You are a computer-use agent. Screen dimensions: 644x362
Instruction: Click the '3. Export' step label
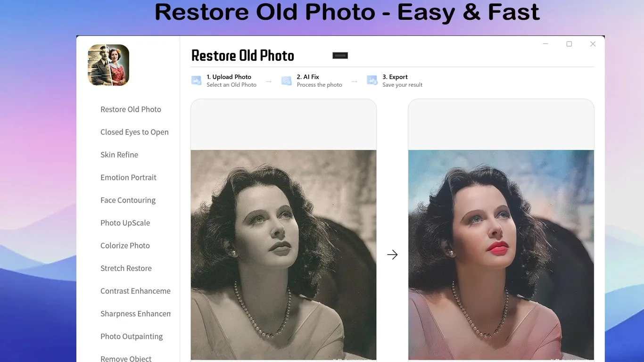pyautogui.click(x=395, y=77)
